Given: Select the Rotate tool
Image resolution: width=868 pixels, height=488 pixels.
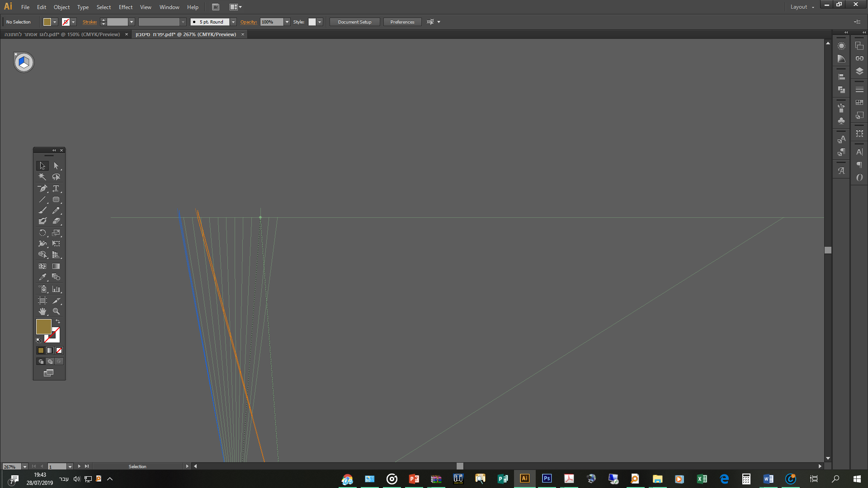Looking at the screenshot, I should click(x=42, y=233).
